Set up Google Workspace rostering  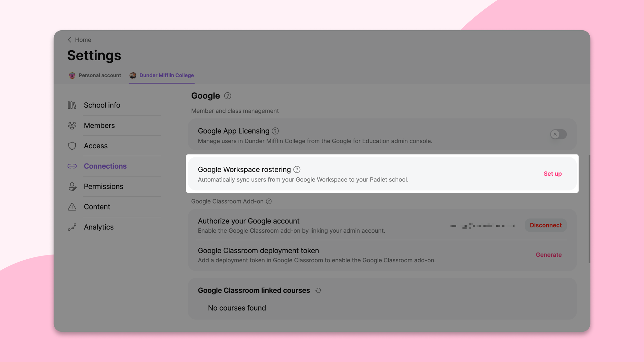tap(553, 173)
